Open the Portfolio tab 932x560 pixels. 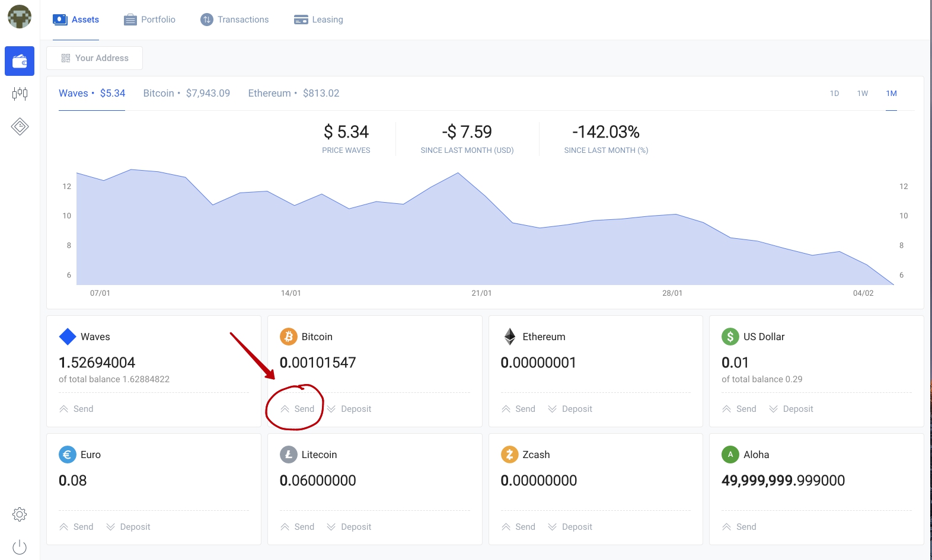pos(149,20)
